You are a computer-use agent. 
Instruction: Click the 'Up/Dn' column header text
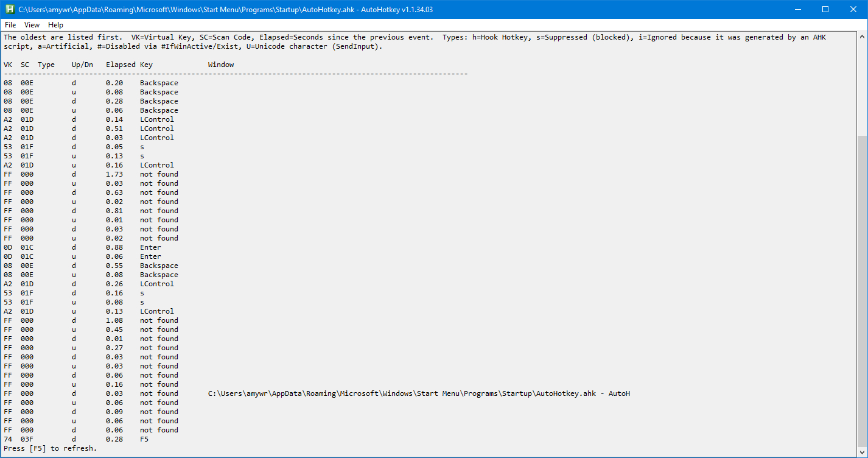tap(82, 65)
